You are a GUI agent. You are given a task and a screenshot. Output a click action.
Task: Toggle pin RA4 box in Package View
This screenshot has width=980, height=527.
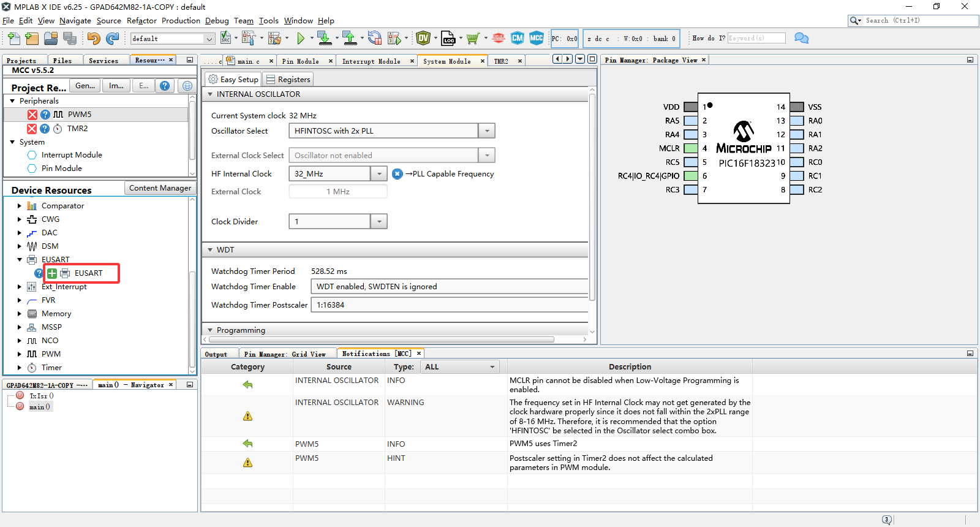click(x=691, y=135)
